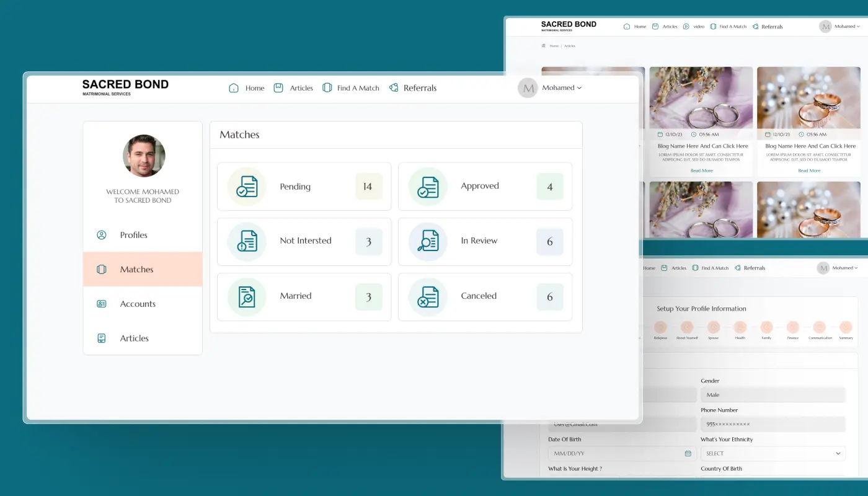This screenshot has width=868, height=496.
Task: Click the Sacred Bond logo in the Matches window
Action: pos(125,87)
